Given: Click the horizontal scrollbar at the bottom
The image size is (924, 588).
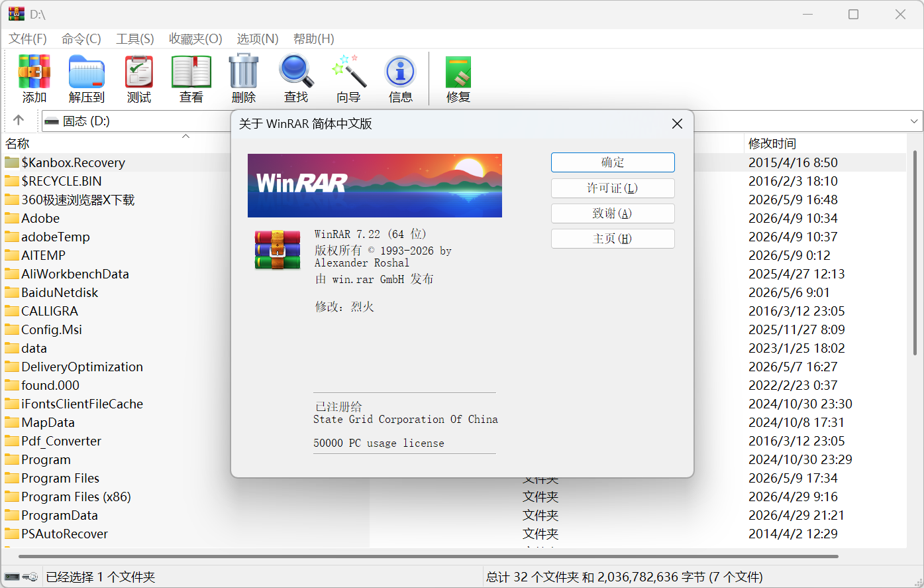Looking at the screenshot, I should pyautogui.click(x=428, y=556).
